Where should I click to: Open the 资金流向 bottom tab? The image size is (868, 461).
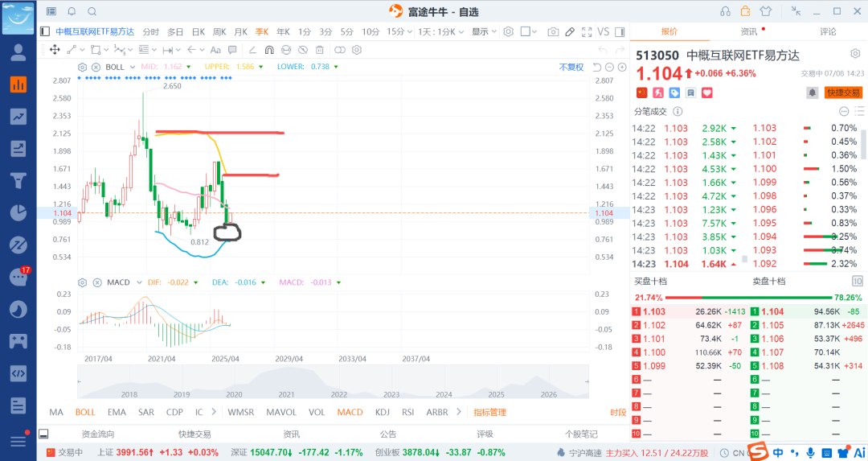coord(98,434)
